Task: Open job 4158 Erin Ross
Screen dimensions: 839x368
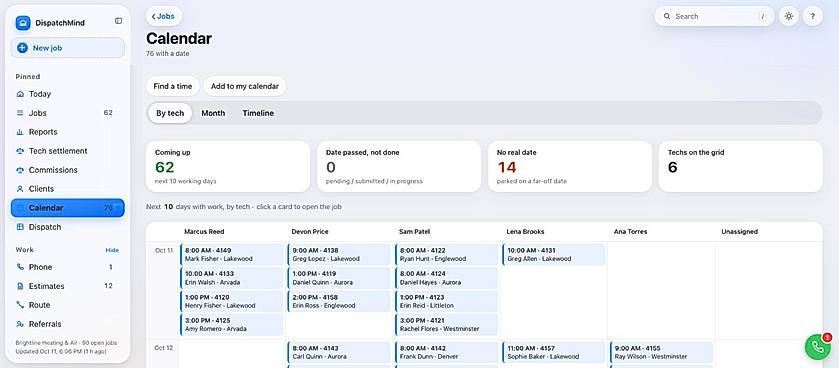Action: pyautogui.click(x=339, y=302)
